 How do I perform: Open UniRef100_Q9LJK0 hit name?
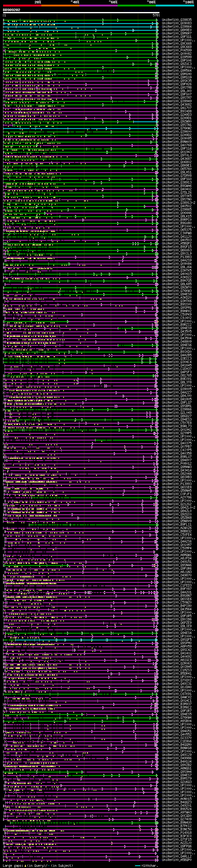pyautogui.click(x=177, y=91)
